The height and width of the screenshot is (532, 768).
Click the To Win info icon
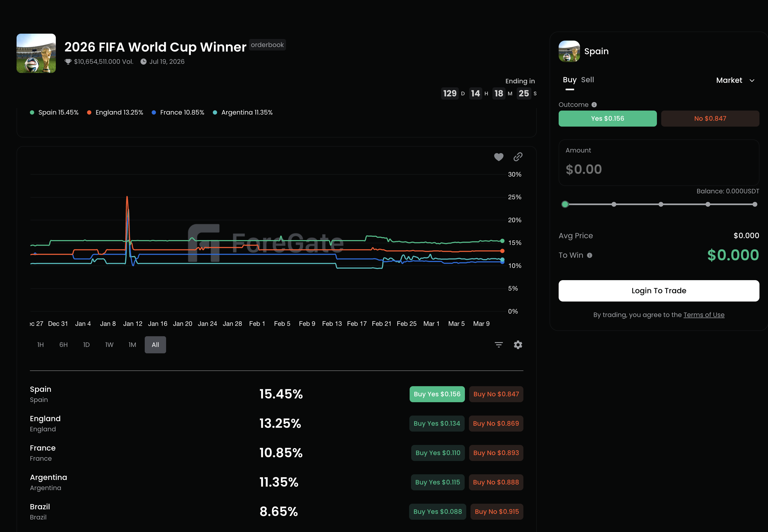[589, 255]
